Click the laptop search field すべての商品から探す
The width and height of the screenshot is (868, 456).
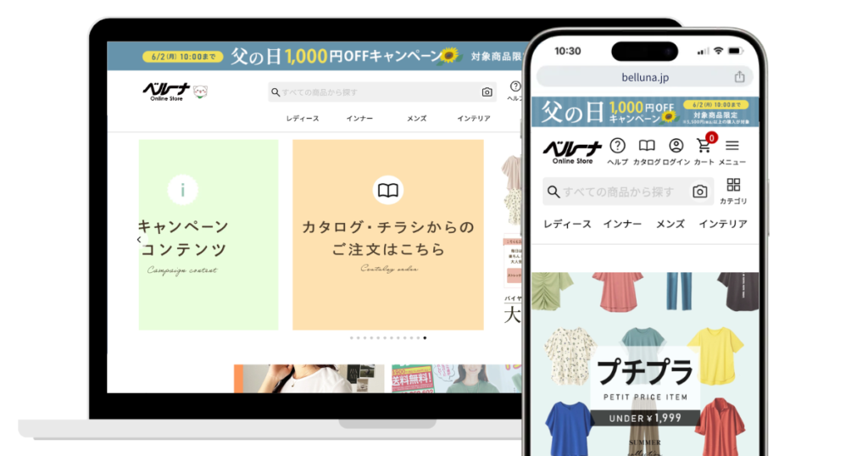coord(377,92)
